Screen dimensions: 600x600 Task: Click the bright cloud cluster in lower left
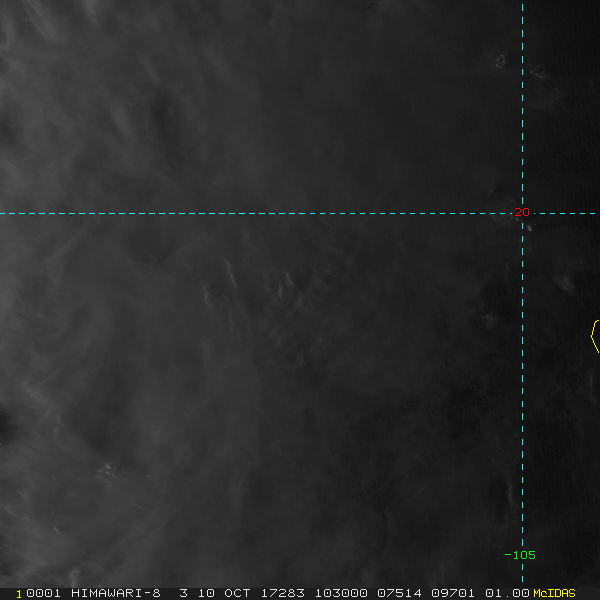click(107, 471)
